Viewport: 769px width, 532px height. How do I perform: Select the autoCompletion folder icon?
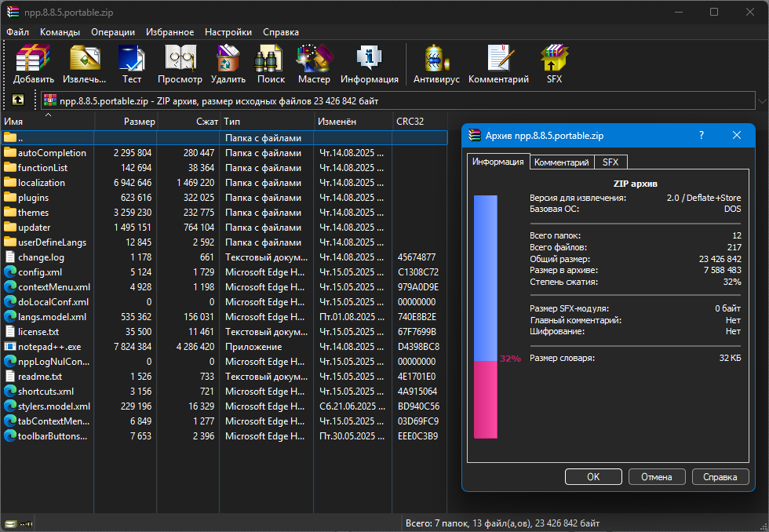coord(9,152)
